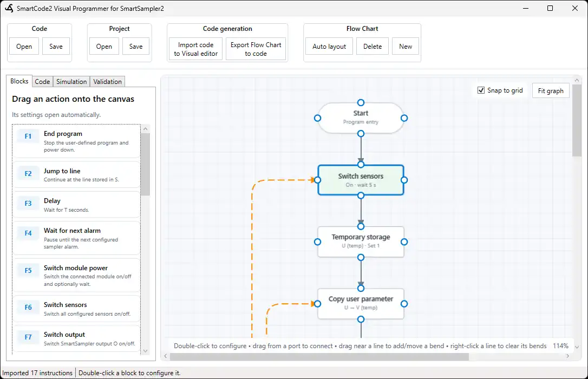The height and width of the screenshot is (379, 588).
Task: Pick the F3 Delay block icon
Action: coord(28,204)
